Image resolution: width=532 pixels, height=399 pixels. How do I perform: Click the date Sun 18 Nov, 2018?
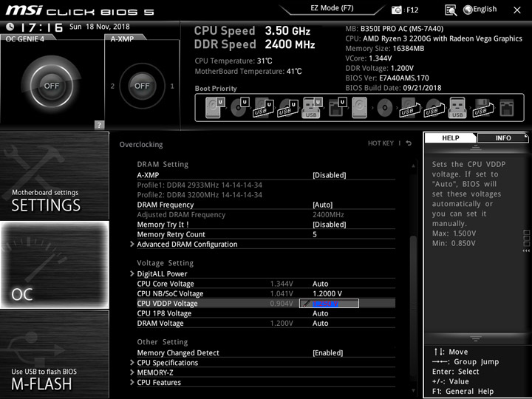100,27
